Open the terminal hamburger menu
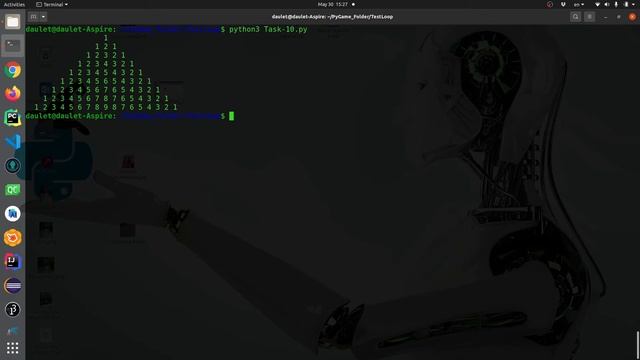Screen dimensions: 640x360 tap(589, 17)
